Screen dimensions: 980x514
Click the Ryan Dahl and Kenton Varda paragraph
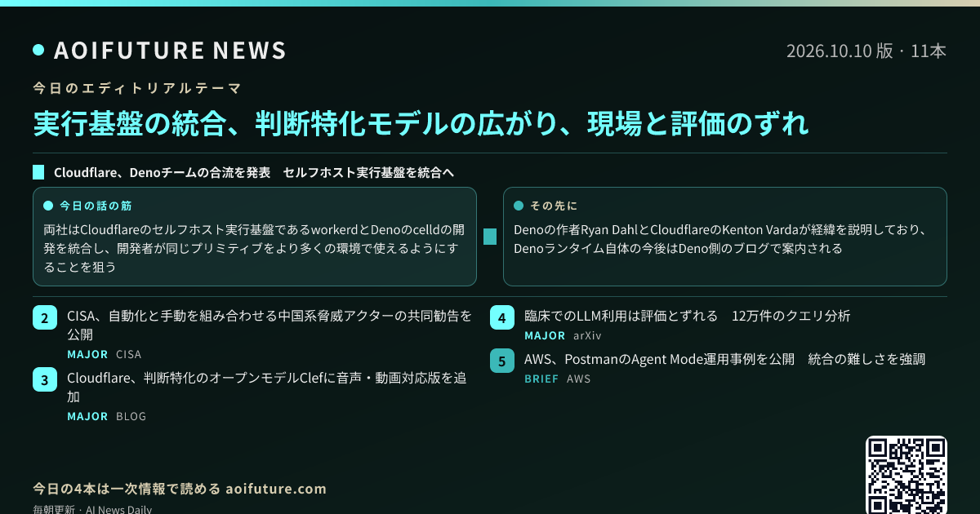tap(719, 238)
